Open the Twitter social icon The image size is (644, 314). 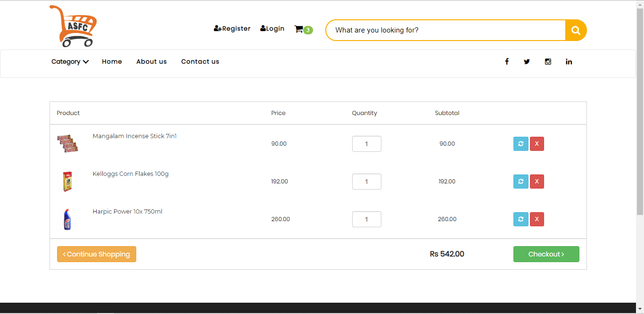[527, 61]
